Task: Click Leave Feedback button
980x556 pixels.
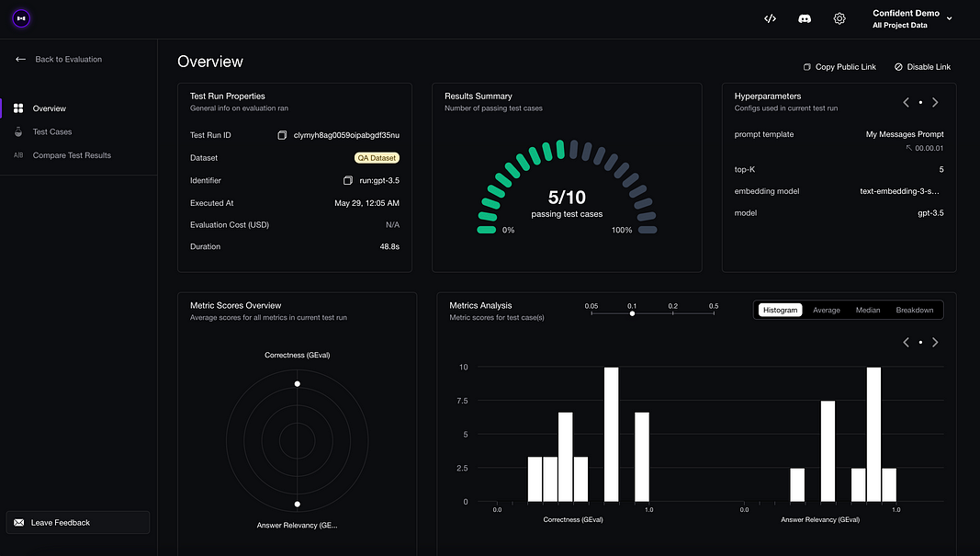Action: click(x=78, y=523)
